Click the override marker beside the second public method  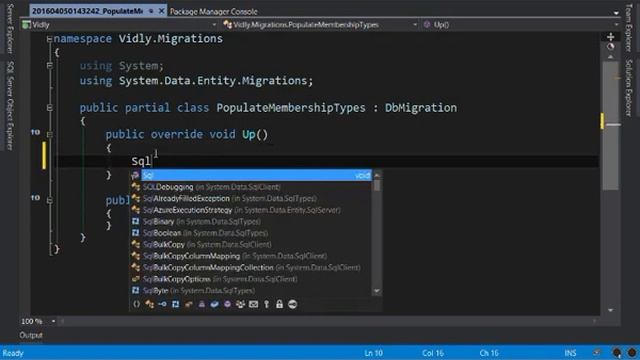coord(36,198)
